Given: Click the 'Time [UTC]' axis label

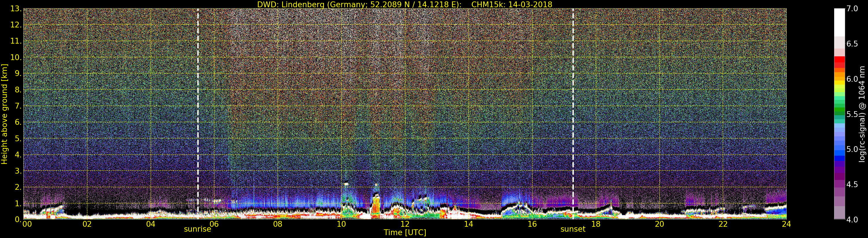Looking at the screenshot, I should [x=405, y=233].
